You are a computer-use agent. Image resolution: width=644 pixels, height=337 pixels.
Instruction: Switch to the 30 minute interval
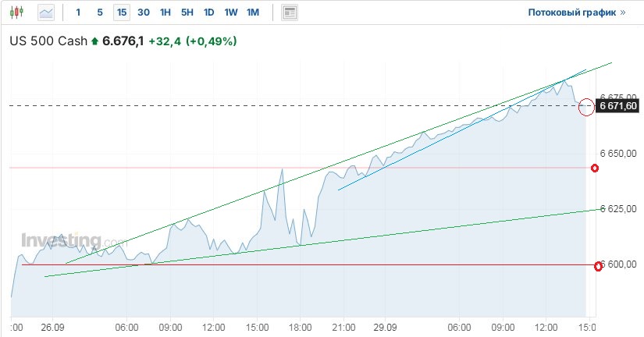point(144,12)
